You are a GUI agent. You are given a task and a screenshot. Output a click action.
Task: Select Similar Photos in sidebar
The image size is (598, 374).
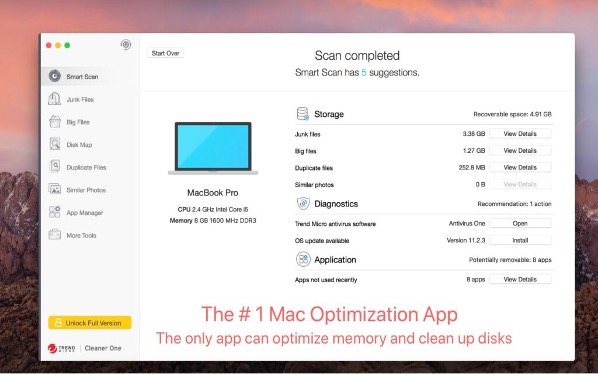click(86, 190)
